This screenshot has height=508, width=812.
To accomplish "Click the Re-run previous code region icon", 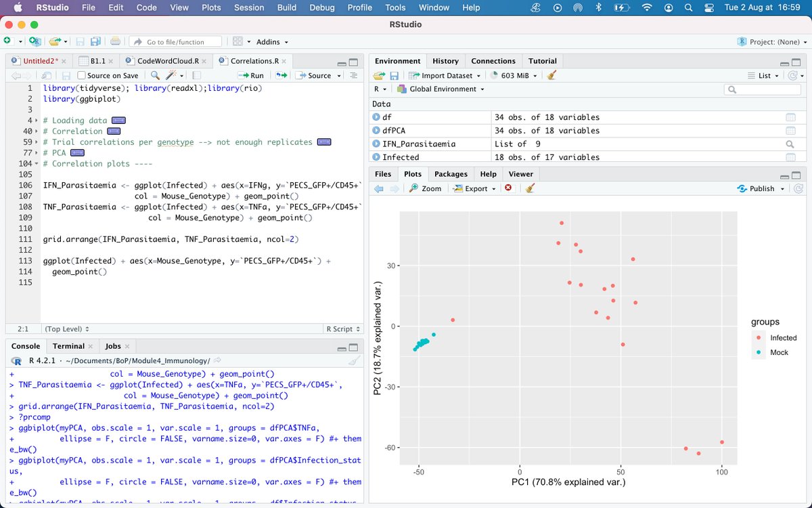I will tap(281, 75).
